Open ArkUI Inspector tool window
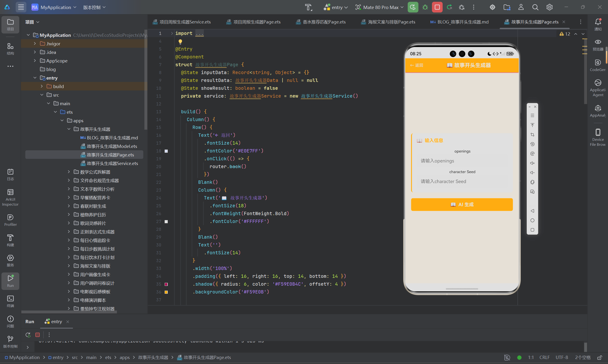 (10, 198)
